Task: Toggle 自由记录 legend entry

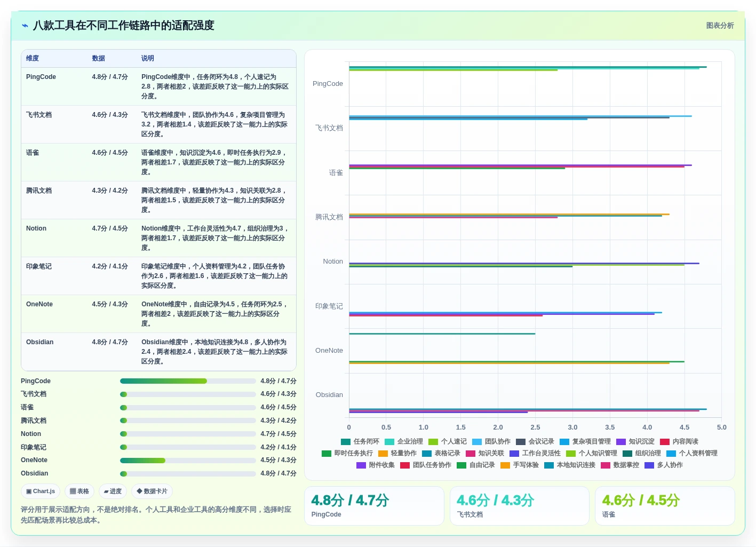Action: [476, 465]
